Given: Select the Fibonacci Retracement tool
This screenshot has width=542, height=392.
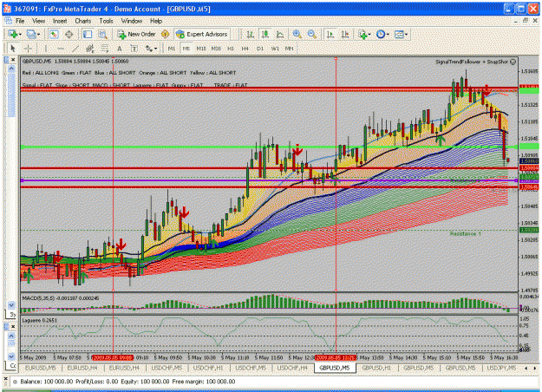Looking at the screenshot, I should [105, 49].
